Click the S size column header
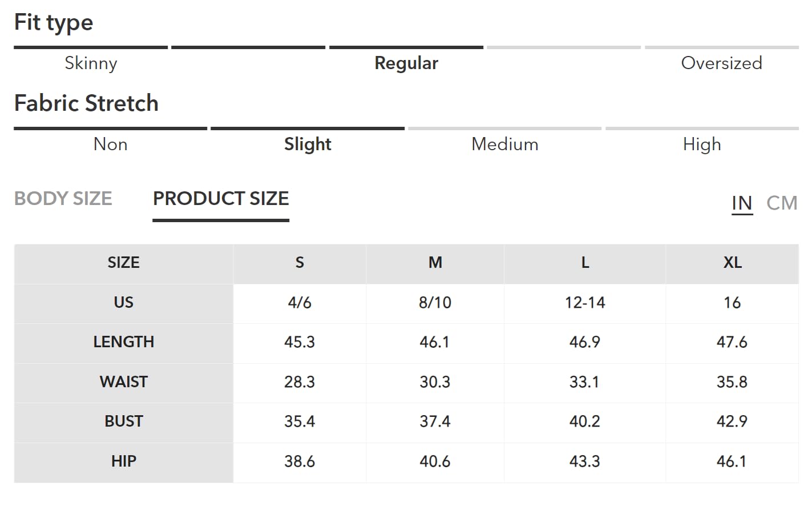 tap(300, 263)
